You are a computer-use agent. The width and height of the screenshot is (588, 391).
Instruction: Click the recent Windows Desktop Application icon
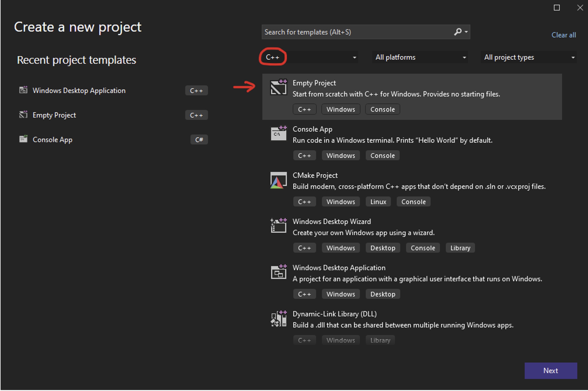[23, 90]
